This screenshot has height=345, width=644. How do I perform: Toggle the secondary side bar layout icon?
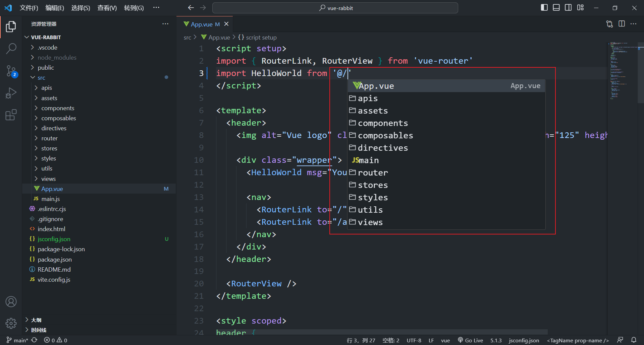(568, 8)
